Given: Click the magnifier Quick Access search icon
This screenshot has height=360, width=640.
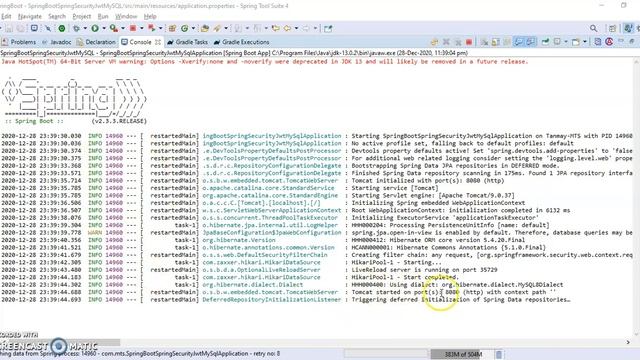Looking at the screenshot, I should point(593,28).
